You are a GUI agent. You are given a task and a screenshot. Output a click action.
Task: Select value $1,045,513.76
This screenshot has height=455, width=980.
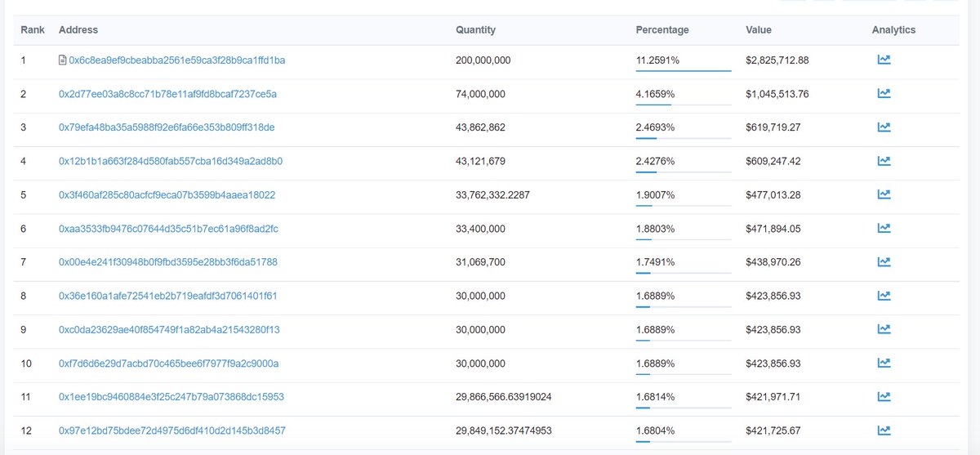(x=777, y=94)
